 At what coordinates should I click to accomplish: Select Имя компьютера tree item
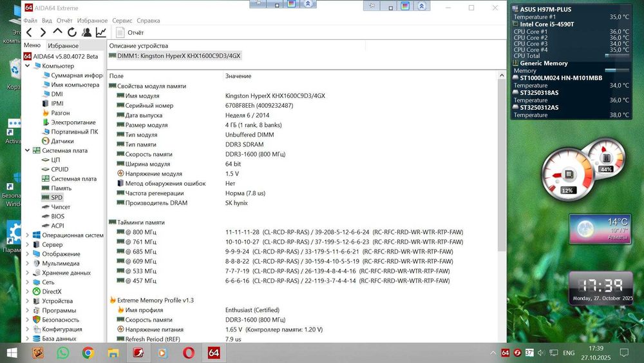[71, 84]
